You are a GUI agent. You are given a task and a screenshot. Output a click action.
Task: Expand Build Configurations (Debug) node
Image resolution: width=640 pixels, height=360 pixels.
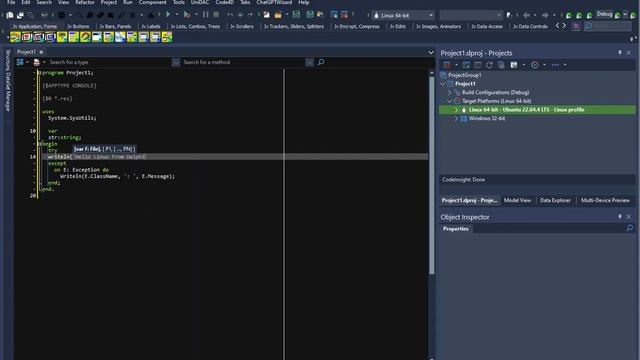tap(450, 93)
